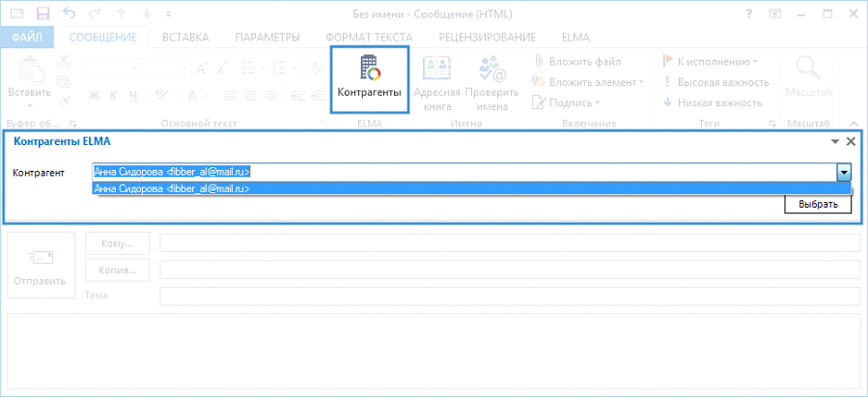Click the Масштаб magnifier icon
Screen dimensions: 868x398
(807, 78)
